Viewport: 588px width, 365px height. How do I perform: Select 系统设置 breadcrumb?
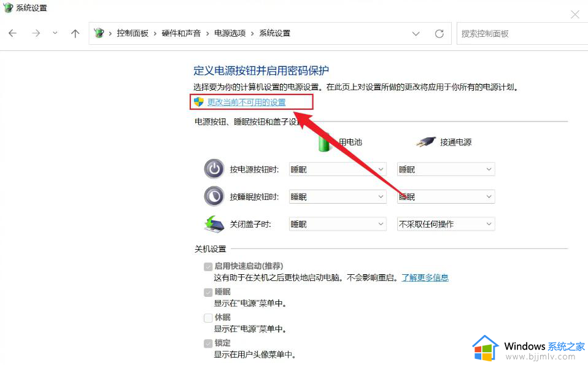[x=275, y=33]
